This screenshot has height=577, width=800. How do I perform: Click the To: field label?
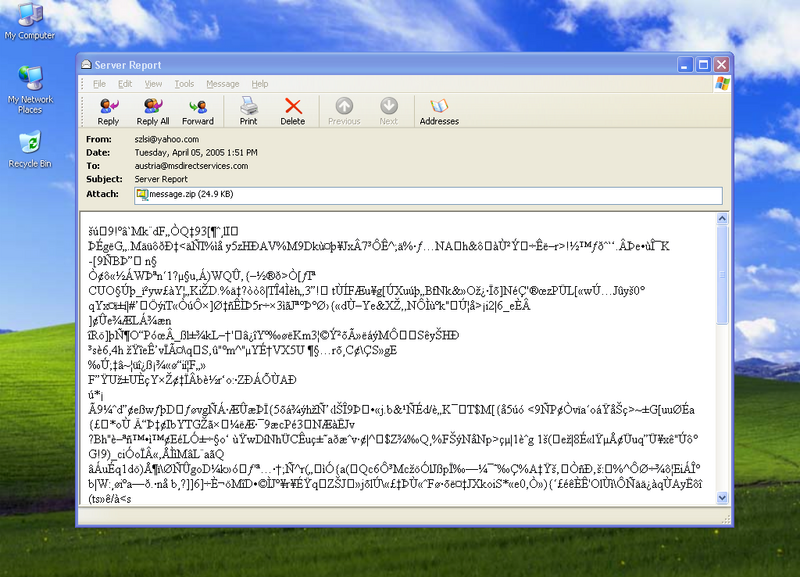[93, 166]
